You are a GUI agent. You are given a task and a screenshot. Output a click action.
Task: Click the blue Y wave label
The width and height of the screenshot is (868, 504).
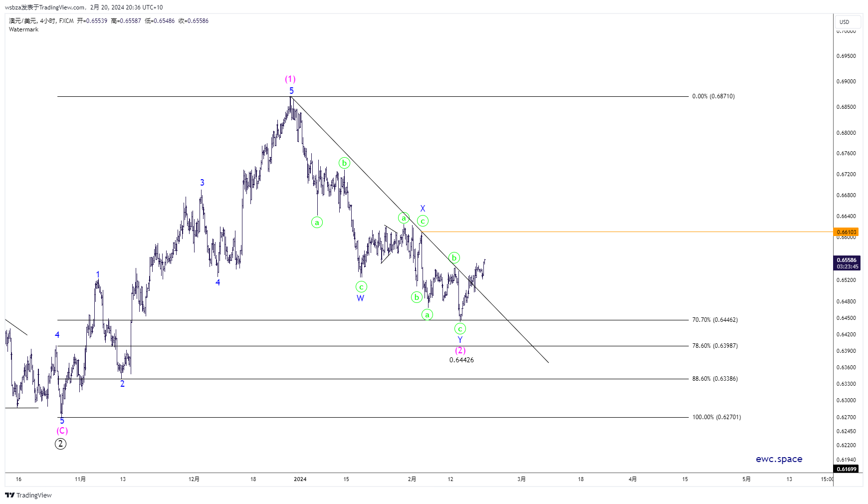pyautogui.click(x=460, y=340)
